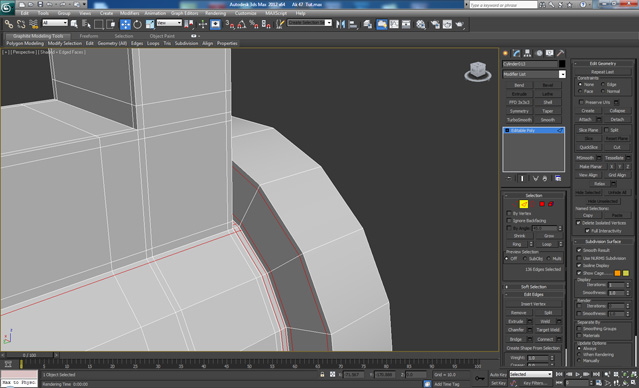Click the black object color swatch
Viewport: 639px width, 388px height.
[562, 64]
